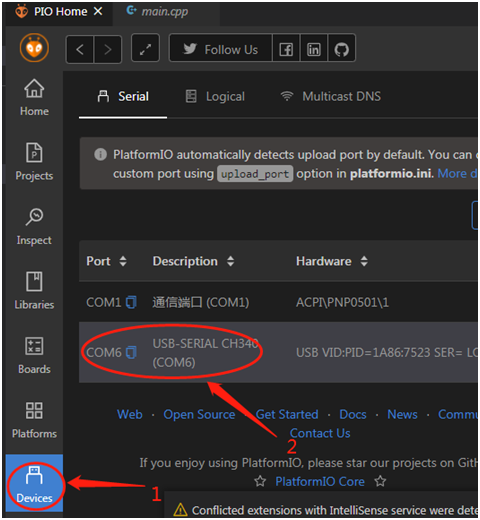Copy COM1 port name with copy icon

click(131, 302)
